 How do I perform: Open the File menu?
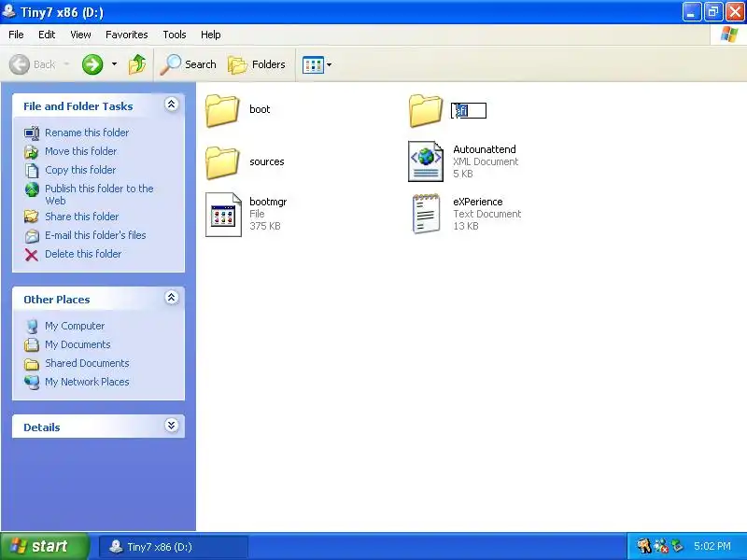coord(16,35)
